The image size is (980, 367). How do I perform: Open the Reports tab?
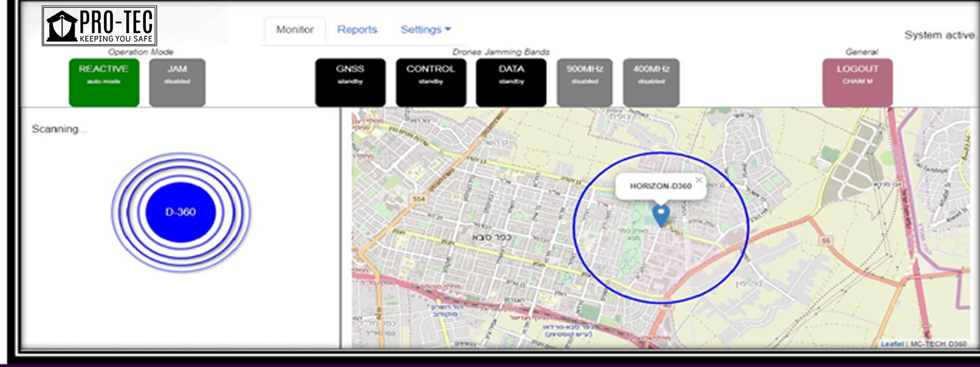tap(357, 29)
